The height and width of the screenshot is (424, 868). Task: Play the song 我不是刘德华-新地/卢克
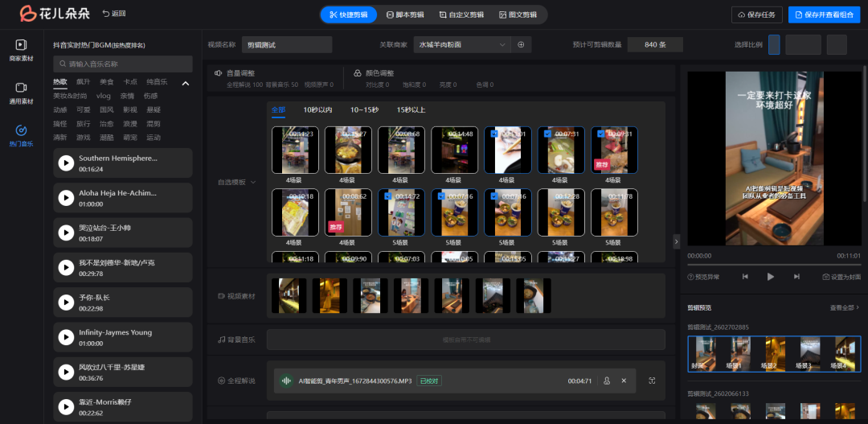[66, 268]
